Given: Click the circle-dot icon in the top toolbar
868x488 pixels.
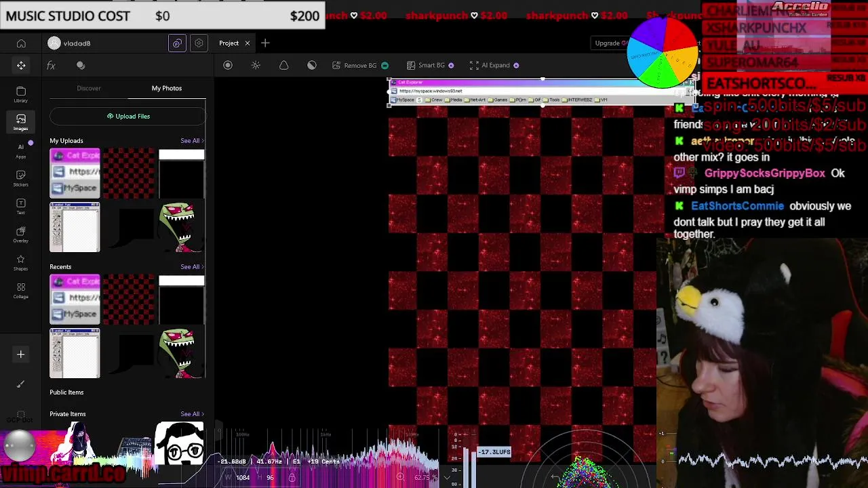Looking at the screenshot, I should [x=228, y=66].
